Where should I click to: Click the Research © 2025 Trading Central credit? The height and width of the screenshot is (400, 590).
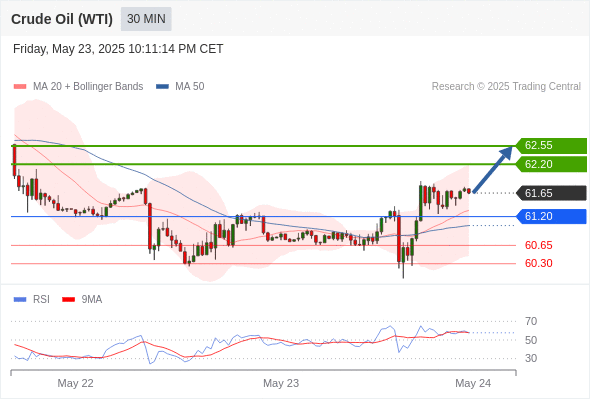pos(506,87)
